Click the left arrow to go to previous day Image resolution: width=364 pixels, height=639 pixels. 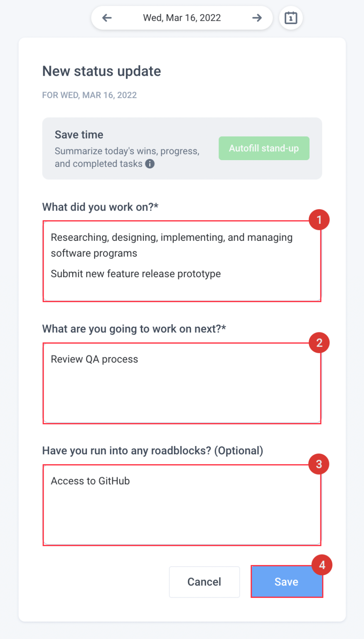point(107,17)
